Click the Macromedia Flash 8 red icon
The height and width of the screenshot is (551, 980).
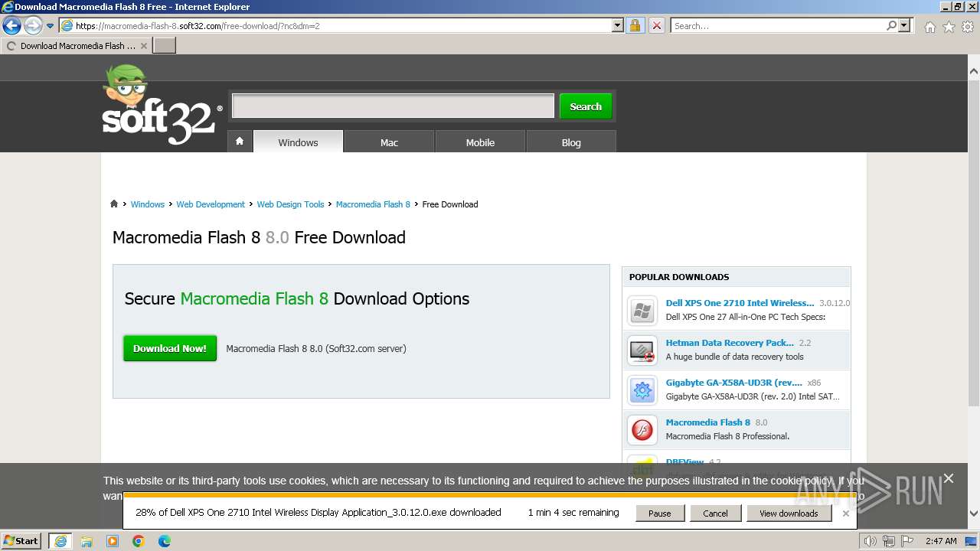[642, 430]
